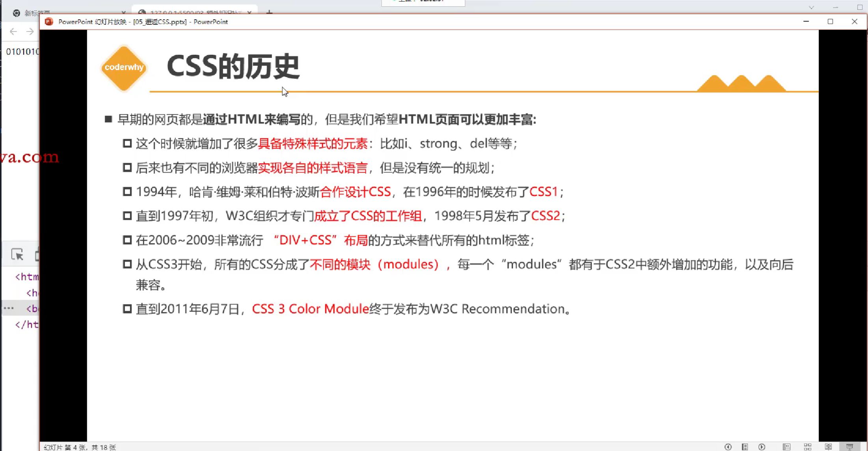The image size is (868, 451).
Task: Click the coderwhy diamond logo on the slide
Action: 124,68
